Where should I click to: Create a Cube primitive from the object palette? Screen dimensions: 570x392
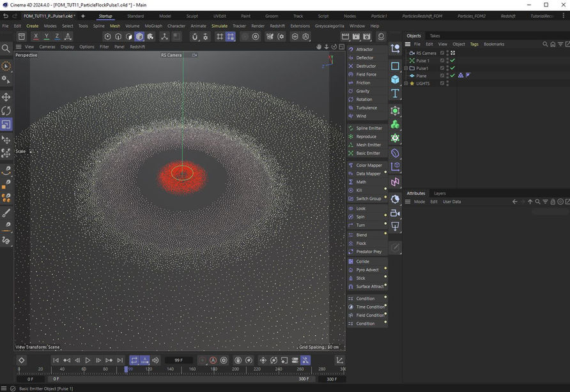tap(395, 80)
